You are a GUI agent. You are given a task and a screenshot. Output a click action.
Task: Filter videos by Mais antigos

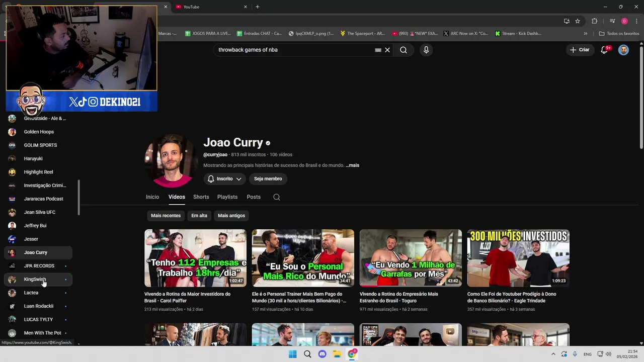[231, 216]
